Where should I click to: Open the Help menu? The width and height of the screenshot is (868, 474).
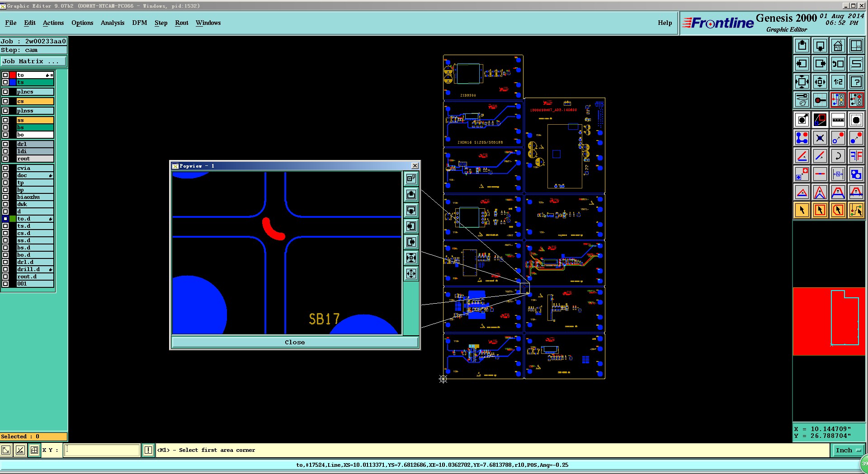coord(665,23)
